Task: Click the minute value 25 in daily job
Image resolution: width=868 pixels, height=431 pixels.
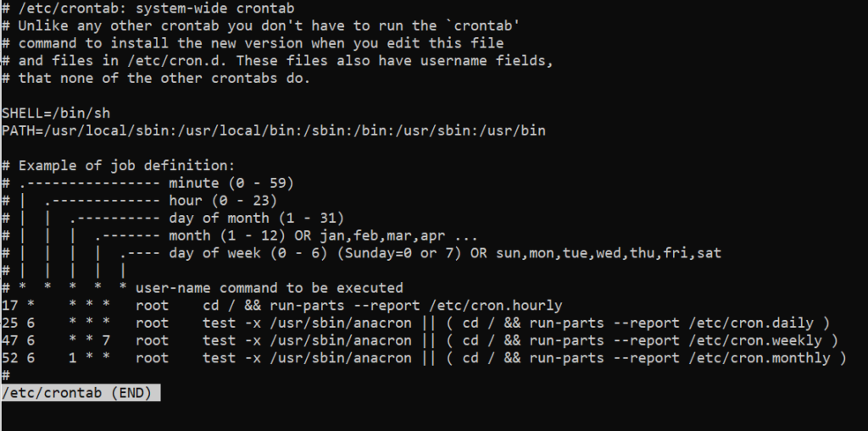Action: (x=9, y=323)
